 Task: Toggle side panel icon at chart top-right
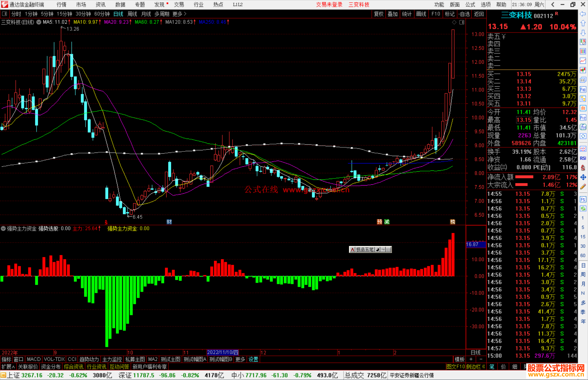point(462,22)
